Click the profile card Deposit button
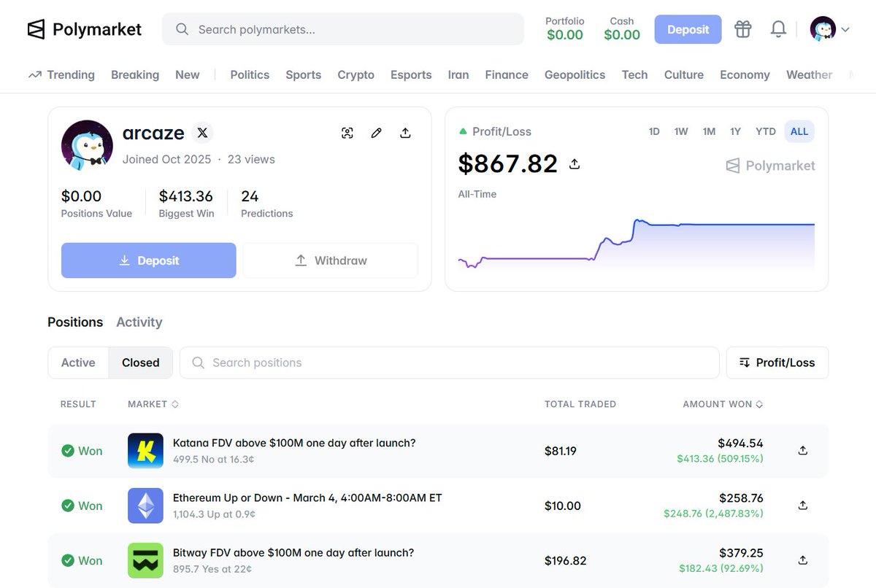Viewport: 876px width, 588px height. pyautogui.click(x=149, y=260)
